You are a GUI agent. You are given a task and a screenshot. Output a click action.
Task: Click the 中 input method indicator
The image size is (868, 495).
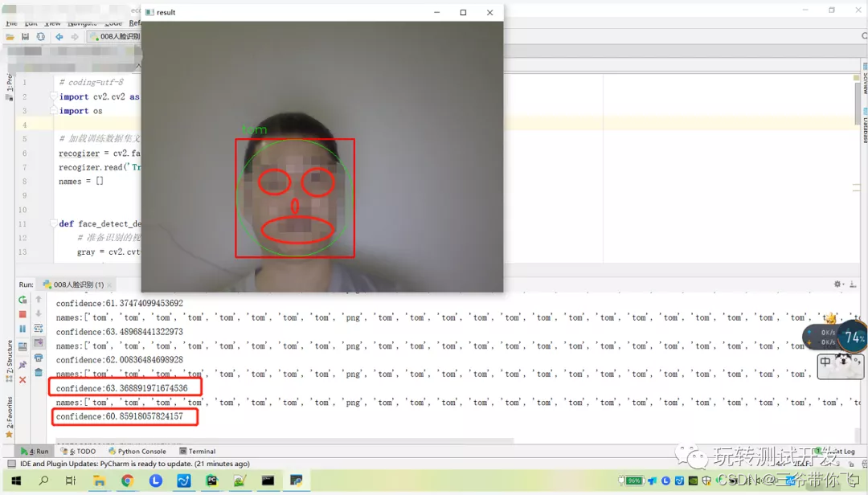point(825,362)
